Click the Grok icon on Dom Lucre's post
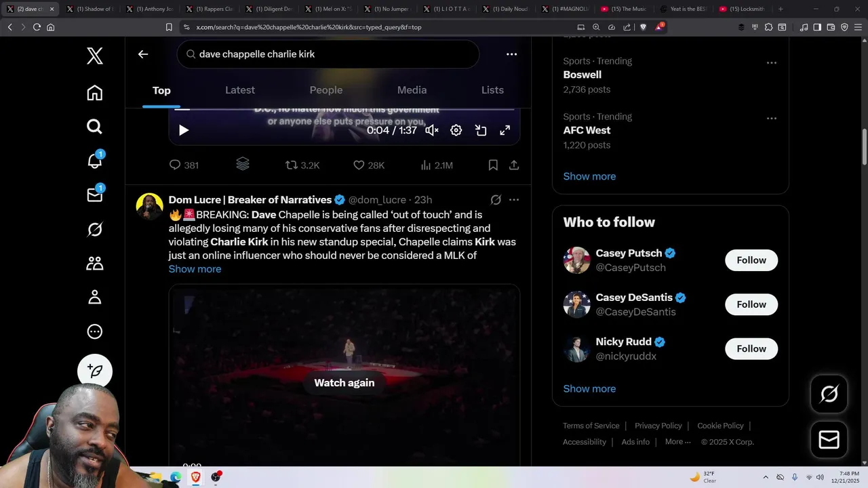This screenshot has width=868, height=488. coord(496,200)
